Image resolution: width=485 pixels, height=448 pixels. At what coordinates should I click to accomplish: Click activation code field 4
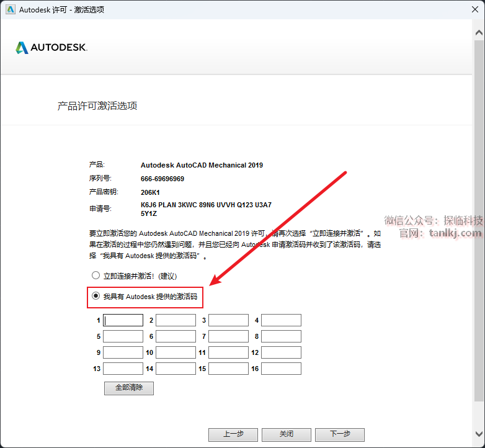(281, 320)
